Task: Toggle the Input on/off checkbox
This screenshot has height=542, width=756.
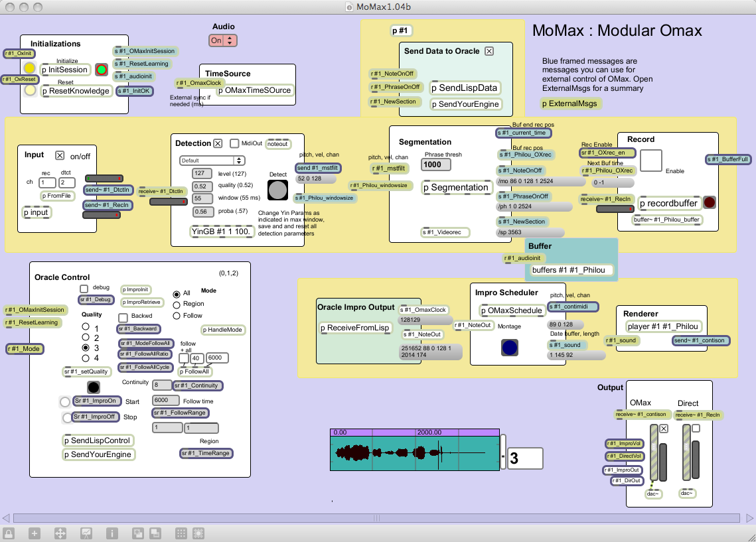Action: pyautogui.click(x=60, y=155)
